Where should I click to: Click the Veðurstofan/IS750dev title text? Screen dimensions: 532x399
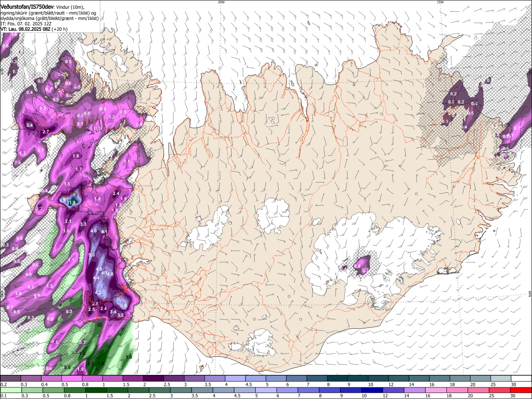tap(27, 7)
